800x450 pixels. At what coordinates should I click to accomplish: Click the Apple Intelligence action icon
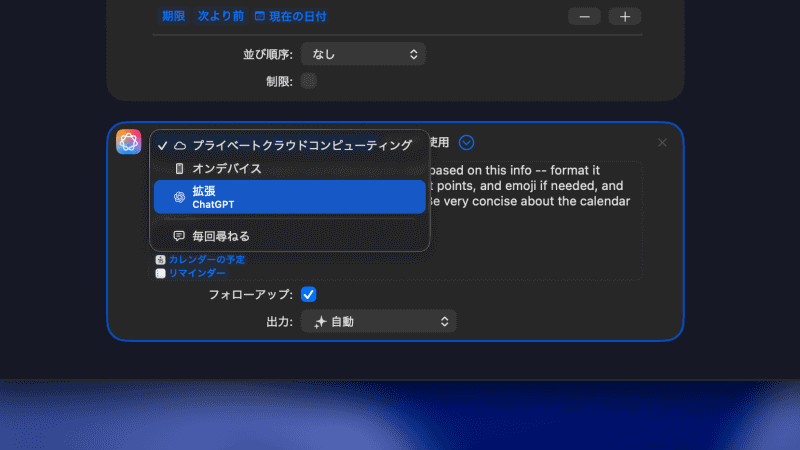pos(129,142)
